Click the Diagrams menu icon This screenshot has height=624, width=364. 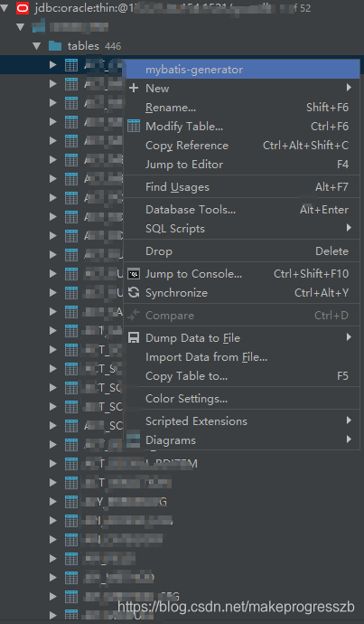[x=134, y=440]
